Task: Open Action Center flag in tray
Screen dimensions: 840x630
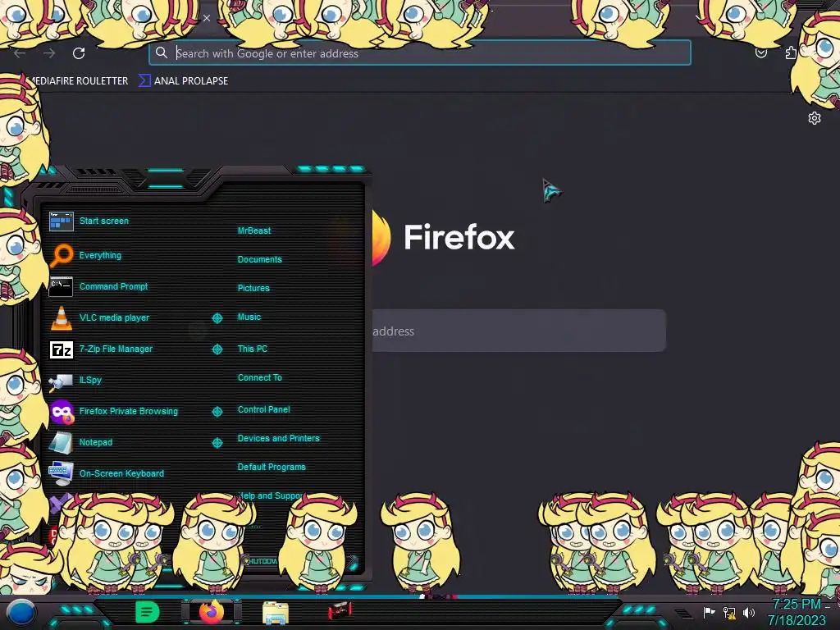Action: pos(709,612)
